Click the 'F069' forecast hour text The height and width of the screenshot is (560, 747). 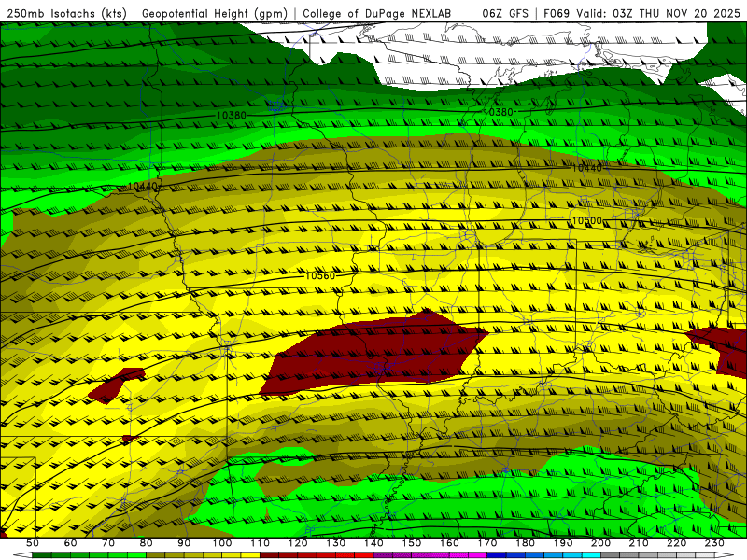click(557, 14)
